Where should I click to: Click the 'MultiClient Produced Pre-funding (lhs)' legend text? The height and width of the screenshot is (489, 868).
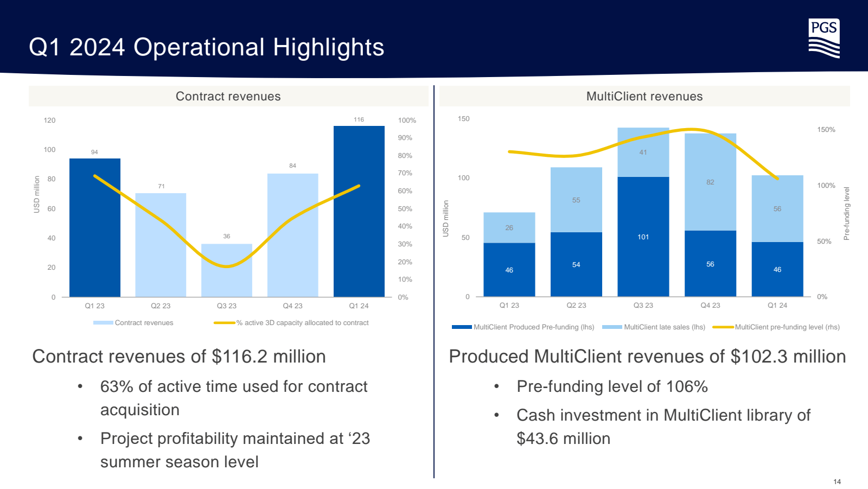pyautogui.click(x=534, y=327)
